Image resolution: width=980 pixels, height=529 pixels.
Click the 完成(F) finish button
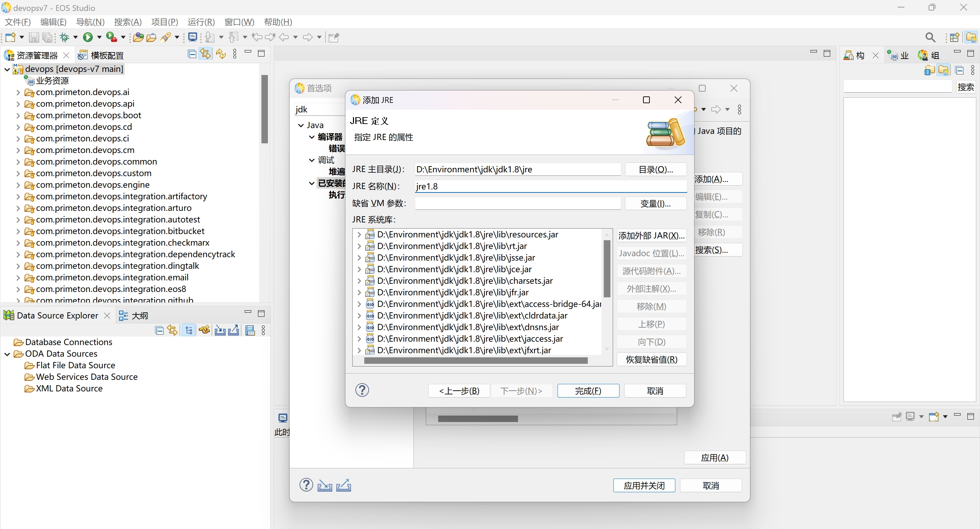click(588, 391)
